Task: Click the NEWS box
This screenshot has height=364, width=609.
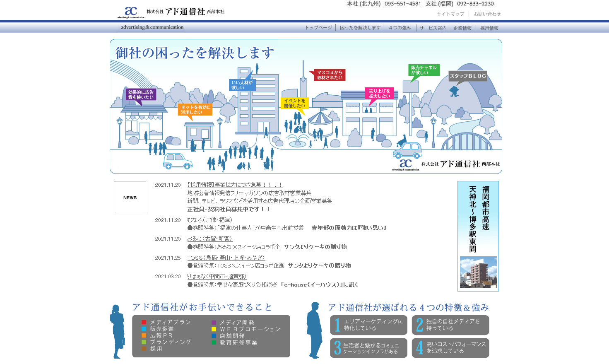Action: [130, 197]
